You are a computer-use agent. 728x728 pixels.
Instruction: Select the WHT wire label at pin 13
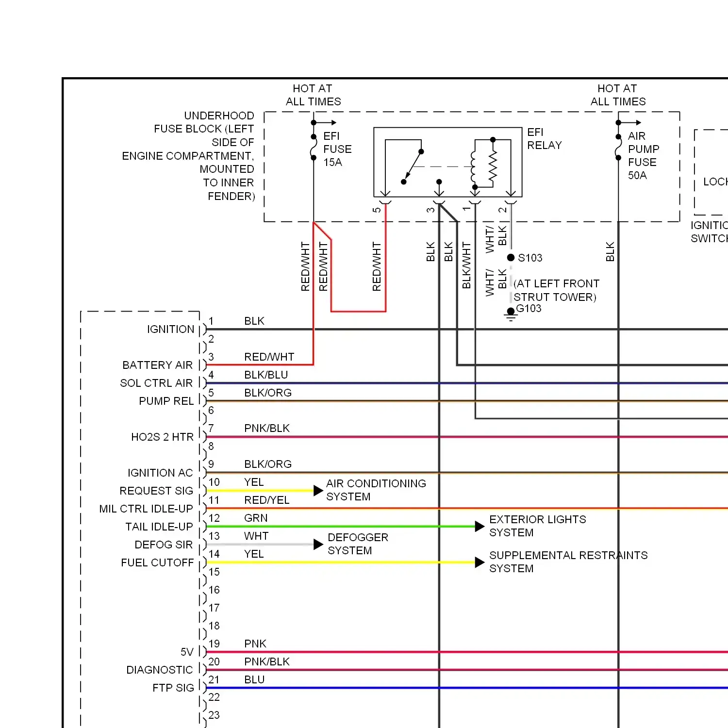(x=256, y=536)
